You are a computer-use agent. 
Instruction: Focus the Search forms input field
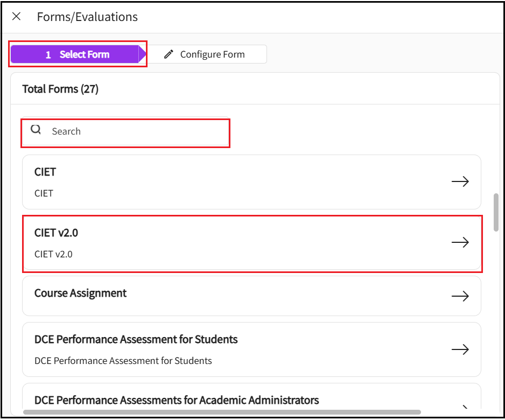coord(135,131)
